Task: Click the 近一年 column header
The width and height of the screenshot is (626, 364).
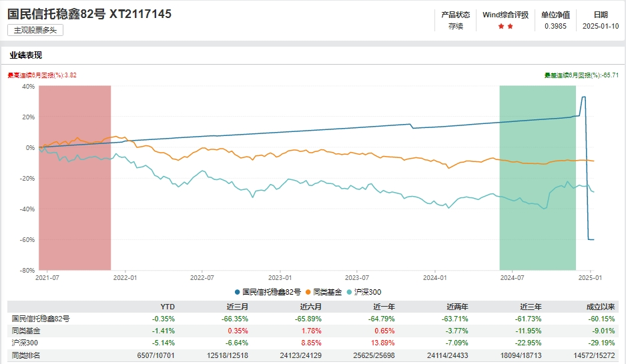Action: (384, 307)
